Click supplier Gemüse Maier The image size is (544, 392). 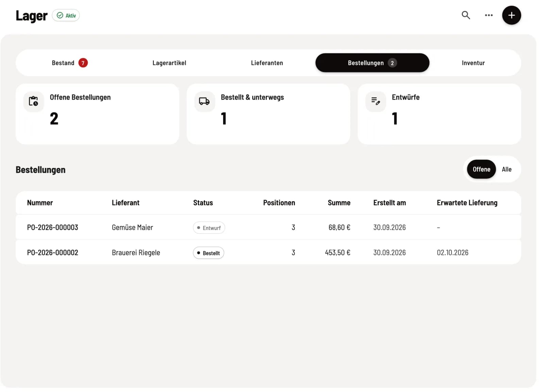click(x=132, y=227)
